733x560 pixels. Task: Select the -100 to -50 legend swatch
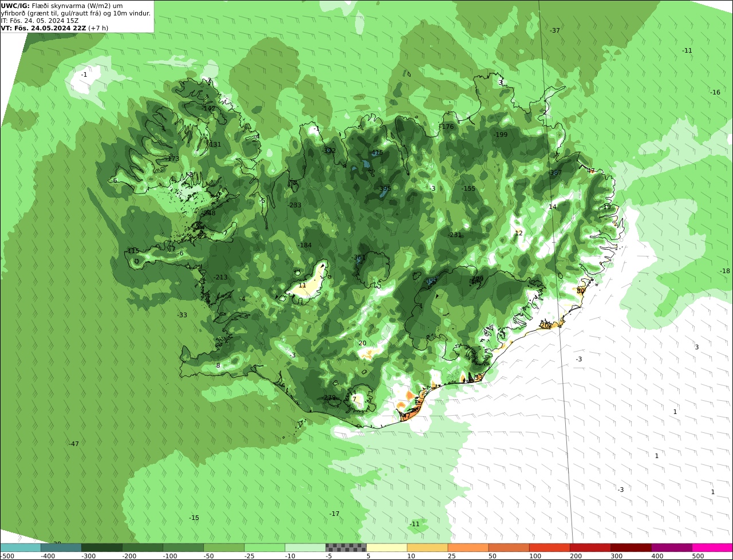(183, 547)
